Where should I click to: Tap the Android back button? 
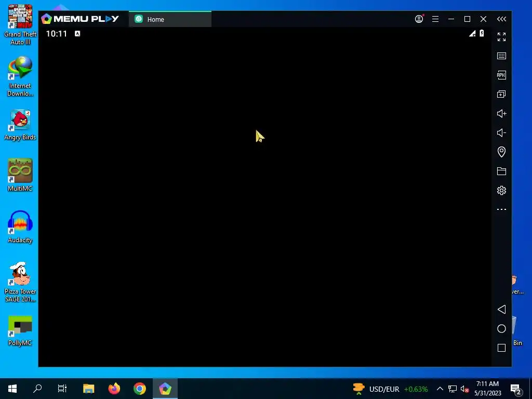point(501,309)
